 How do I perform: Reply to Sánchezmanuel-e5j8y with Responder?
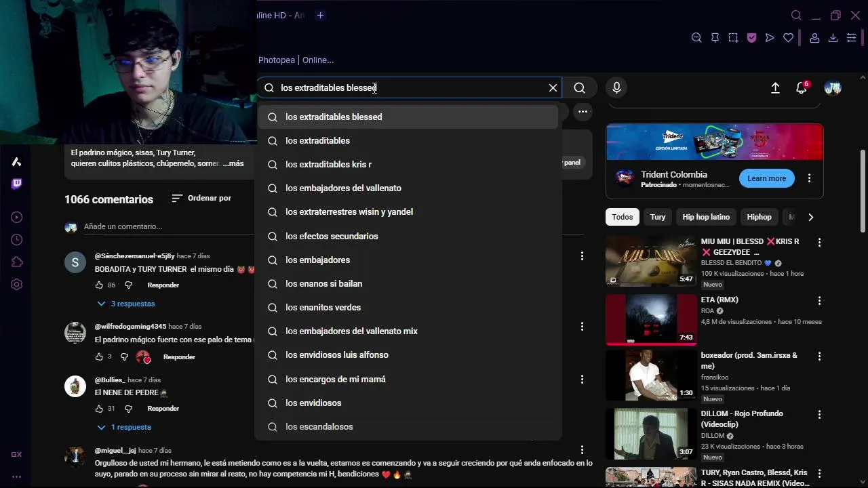(163, 285)
